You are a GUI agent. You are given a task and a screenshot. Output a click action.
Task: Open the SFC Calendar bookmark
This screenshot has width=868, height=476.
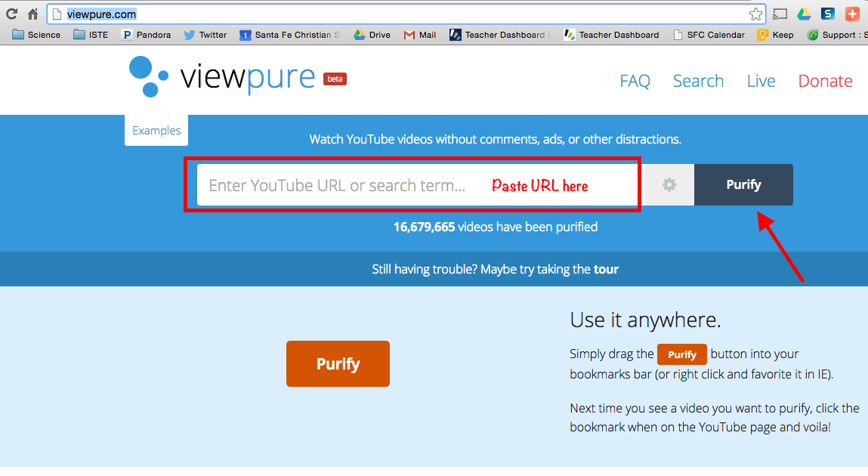pos(709,35)
